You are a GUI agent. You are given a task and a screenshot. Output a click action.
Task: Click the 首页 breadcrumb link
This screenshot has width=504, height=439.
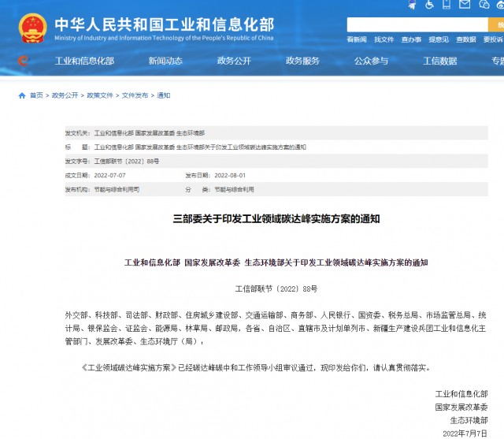coord(36,95)
